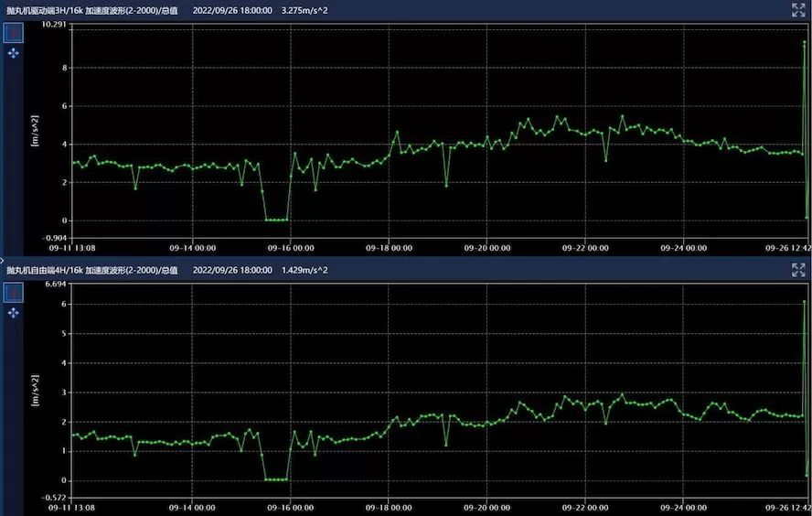
Task: Click 09-20 00:00 label on bottom chart axis
Action: click(487, 506)
